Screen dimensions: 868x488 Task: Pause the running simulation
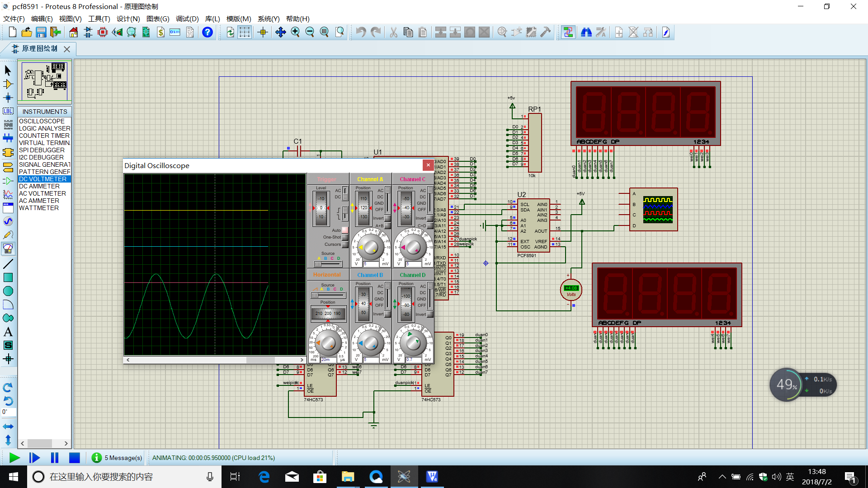pos(55,458)
